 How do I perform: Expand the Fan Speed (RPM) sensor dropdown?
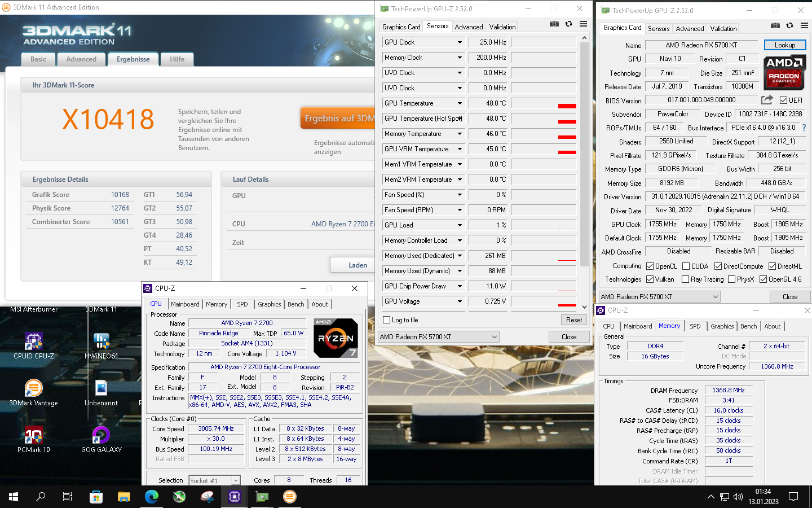point(460,210)
